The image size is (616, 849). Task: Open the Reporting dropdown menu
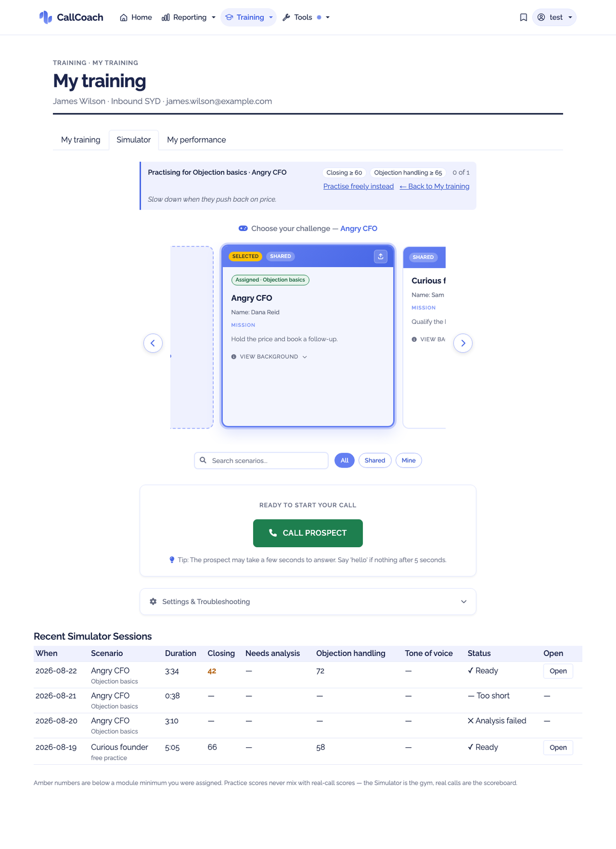[188, 17]
